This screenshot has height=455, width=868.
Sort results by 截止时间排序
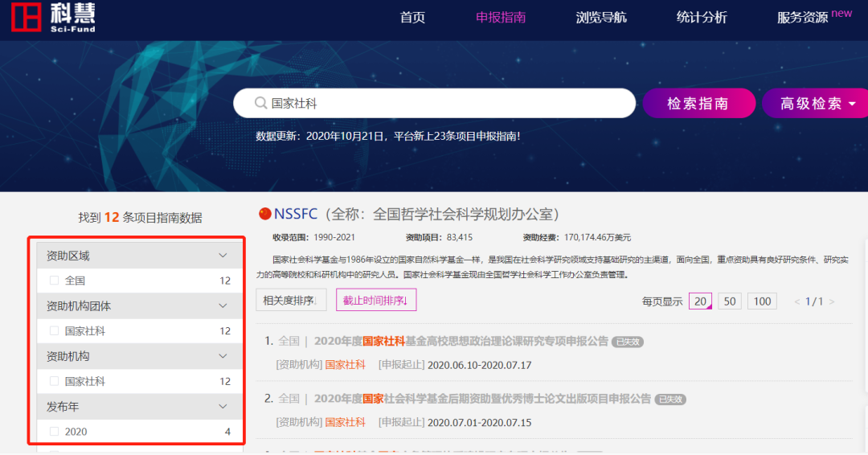(375, 301)
